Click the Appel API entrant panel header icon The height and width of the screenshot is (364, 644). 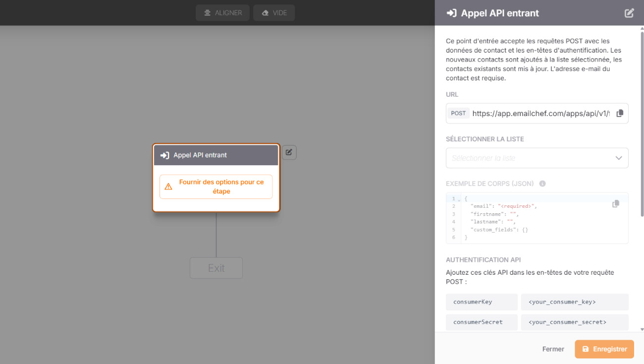coord(451,13)
